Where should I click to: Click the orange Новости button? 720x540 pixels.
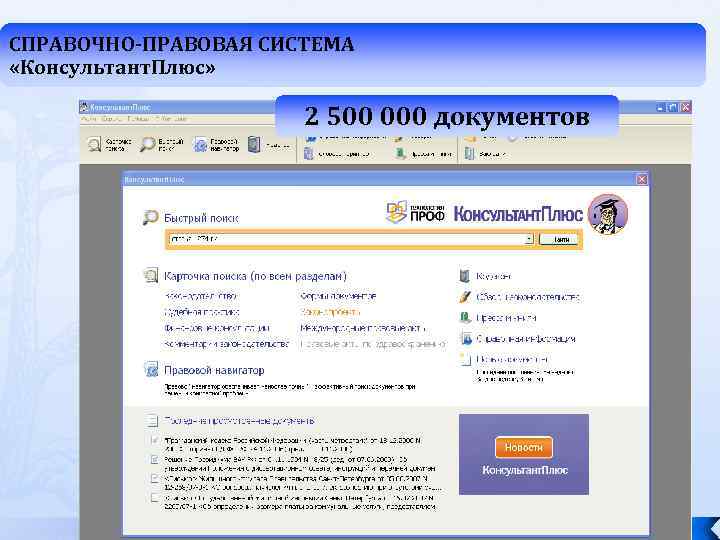(x=523, y=447)
